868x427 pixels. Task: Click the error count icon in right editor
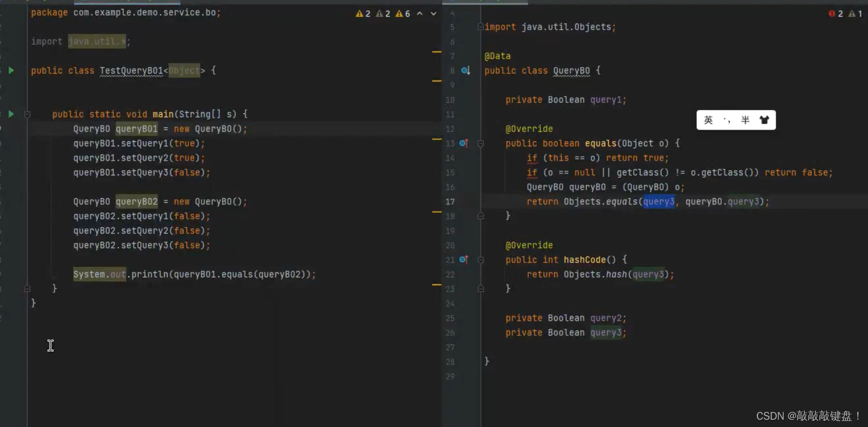832,13
